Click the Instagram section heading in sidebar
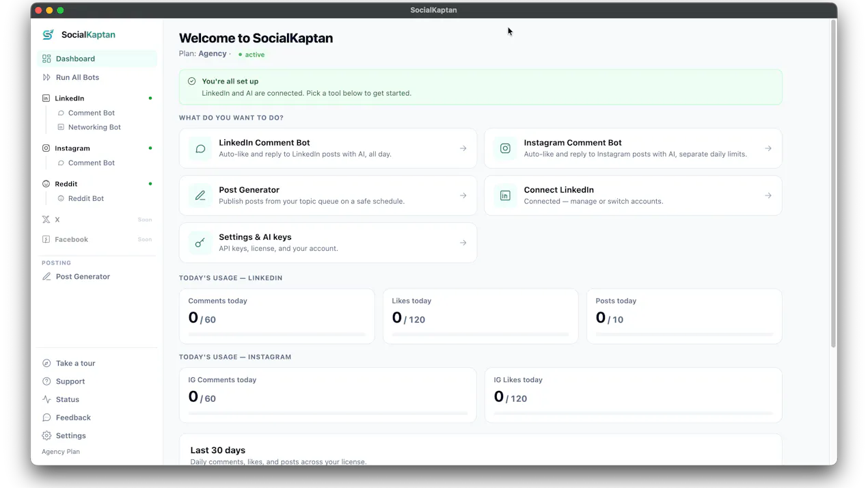This screenshot has height=488, width=868. 72,148
